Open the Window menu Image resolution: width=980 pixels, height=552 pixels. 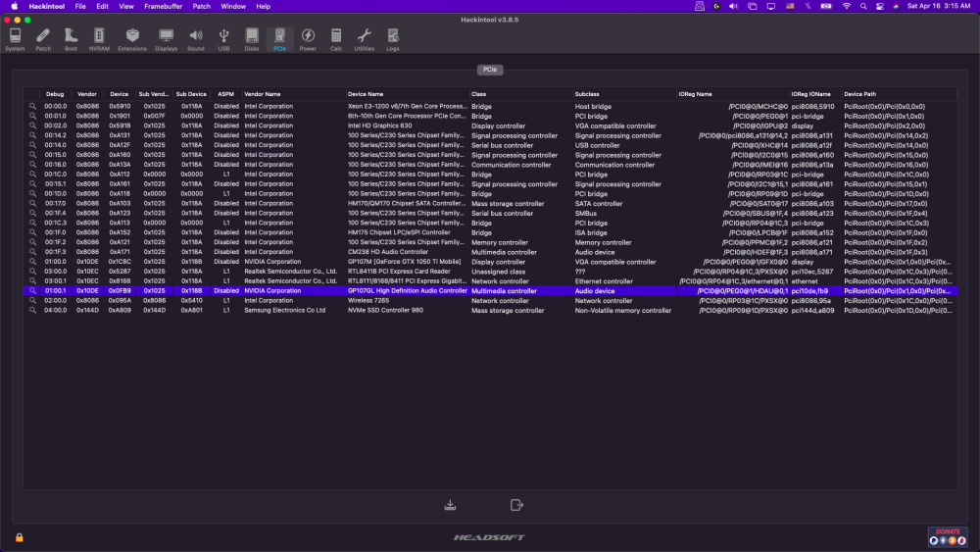pyautogui.click(x=233, y=6)
